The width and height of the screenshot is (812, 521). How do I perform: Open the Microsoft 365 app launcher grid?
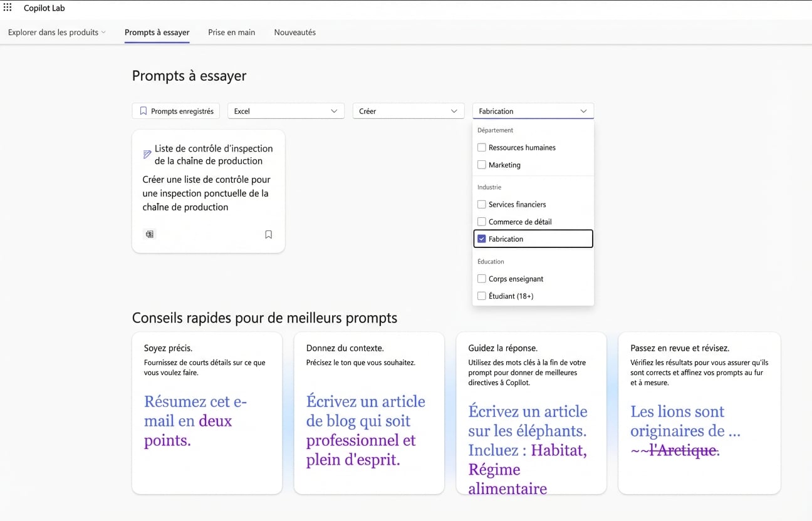pos(8,8)
